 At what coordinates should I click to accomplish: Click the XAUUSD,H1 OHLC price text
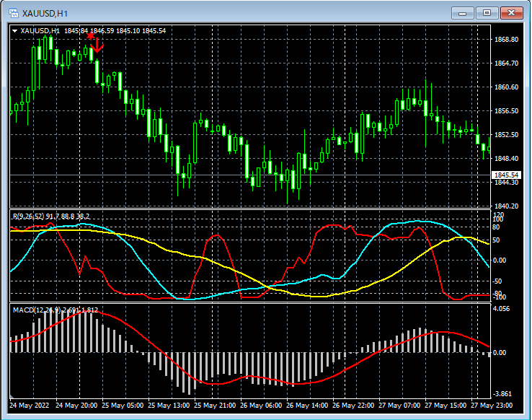[x=115, y=30]
